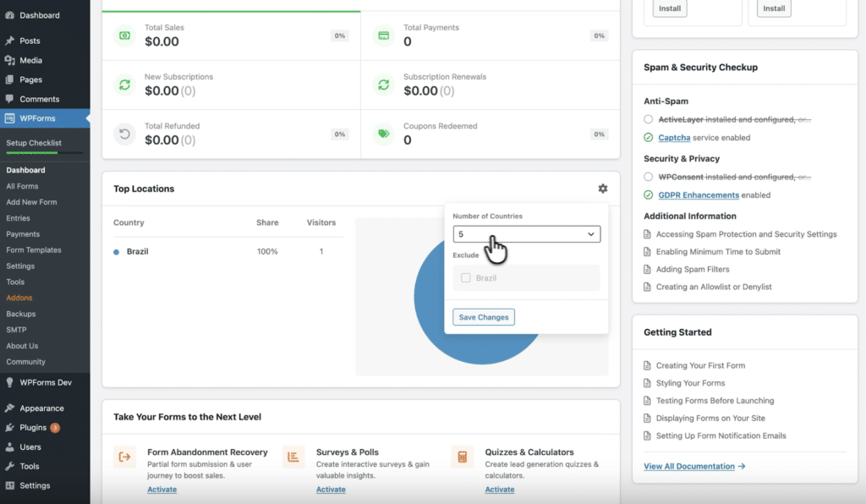
Task: Open View All Documentation link
Action: 689,467
